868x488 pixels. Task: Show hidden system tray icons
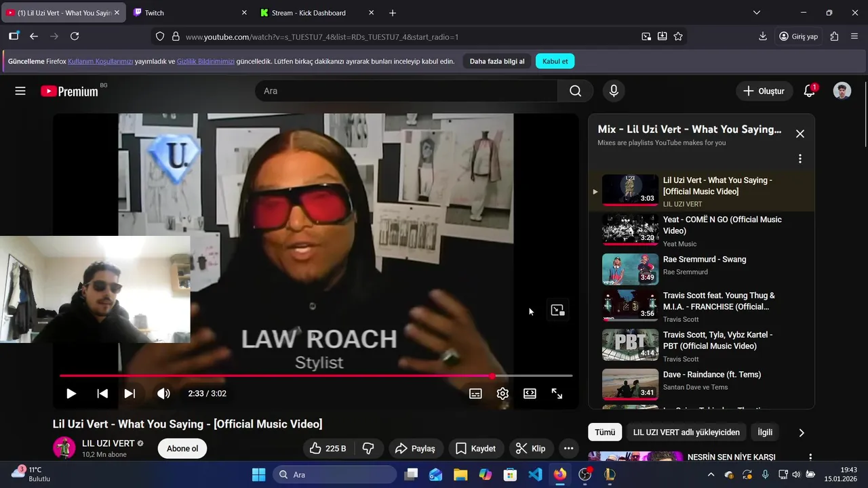tap(711, 474)
